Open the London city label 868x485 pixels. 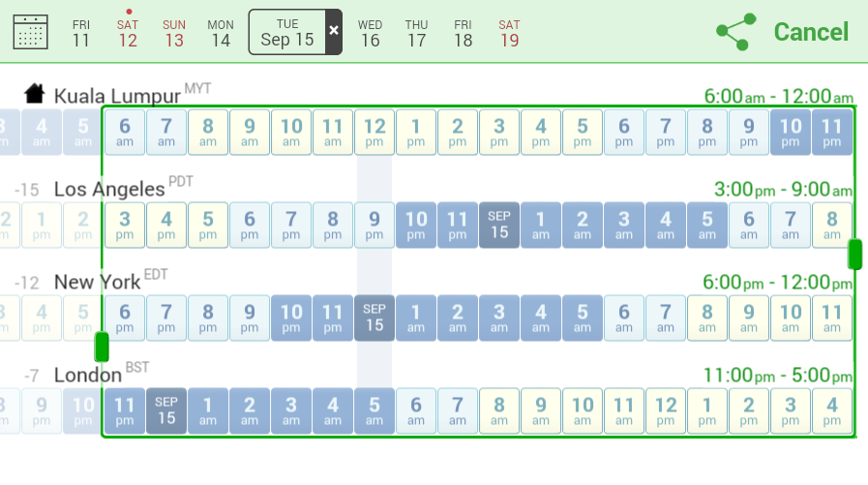tap(87, 375)
